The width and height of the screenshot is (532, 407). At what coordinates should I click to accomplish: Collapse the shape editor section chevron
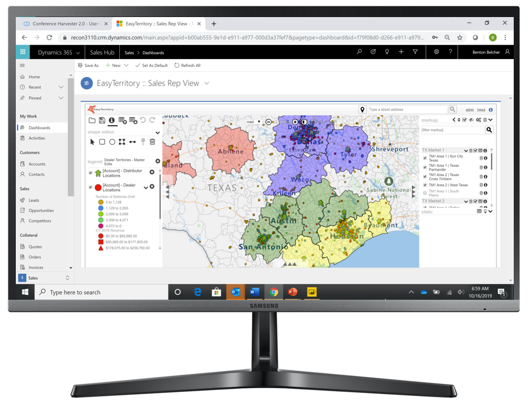point(158,132)
